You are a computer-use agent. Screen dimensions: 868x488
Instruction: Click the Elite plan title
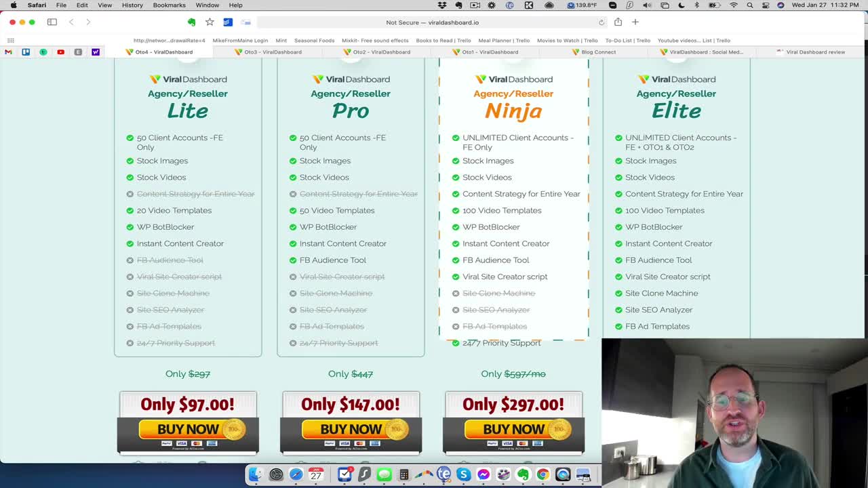click(x=676, y=110)
